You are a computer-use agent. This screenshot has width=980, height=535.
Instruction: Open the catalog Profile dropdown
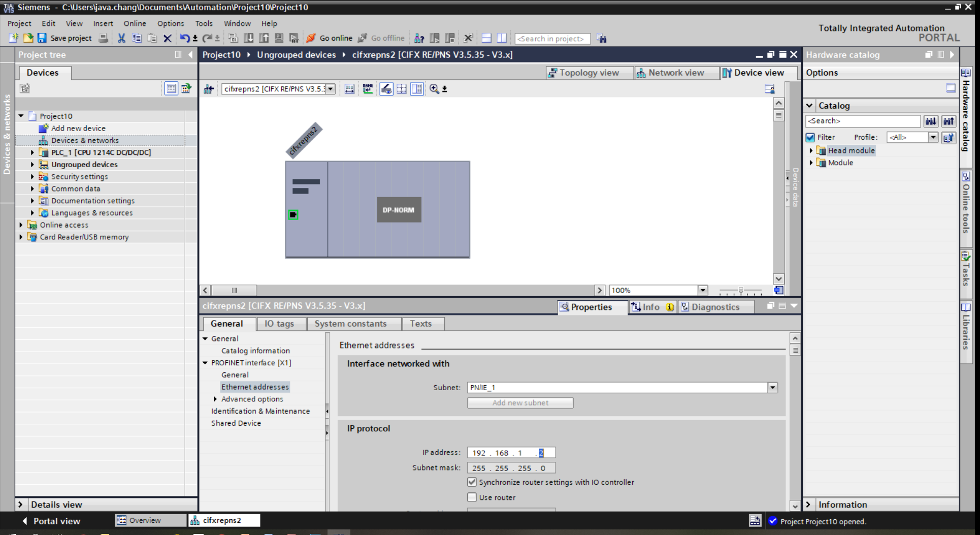(x=933, y=137)
